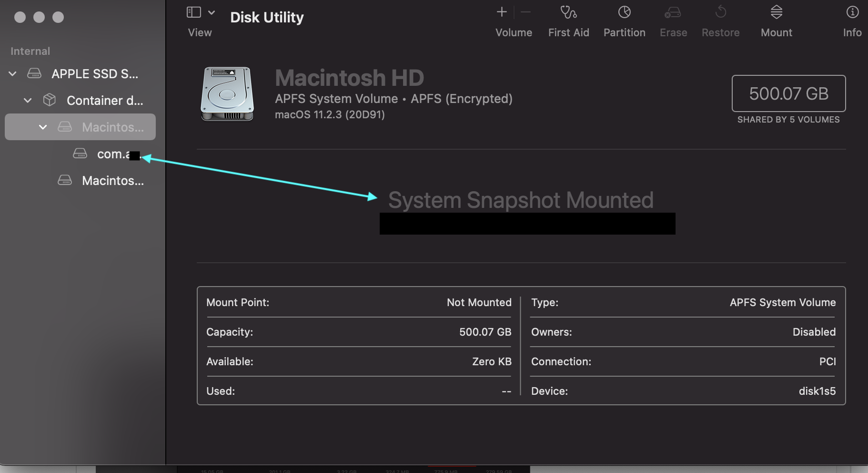Screen dimensions: 868x473
Task: Click the remove volume minus button
Action: [526, 12]
